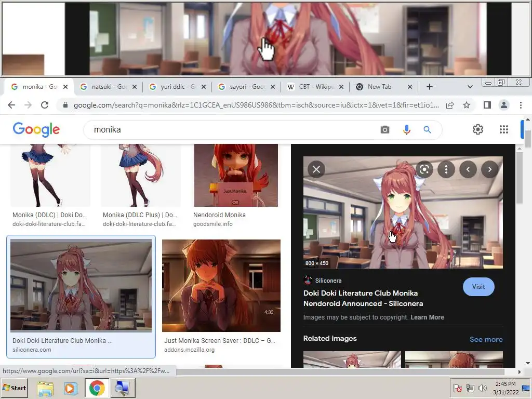Open preview image more options menu
Screen dimensions: 532x399
coord(446,169)
